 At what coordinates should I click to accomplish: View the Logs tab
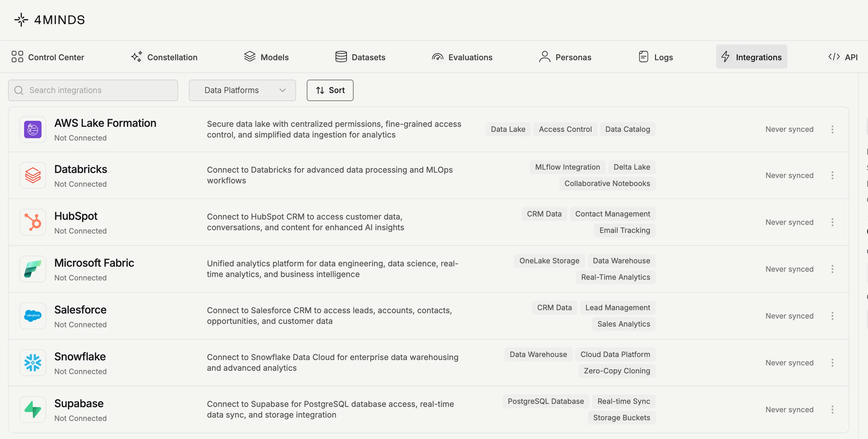[x=656, y=57]
